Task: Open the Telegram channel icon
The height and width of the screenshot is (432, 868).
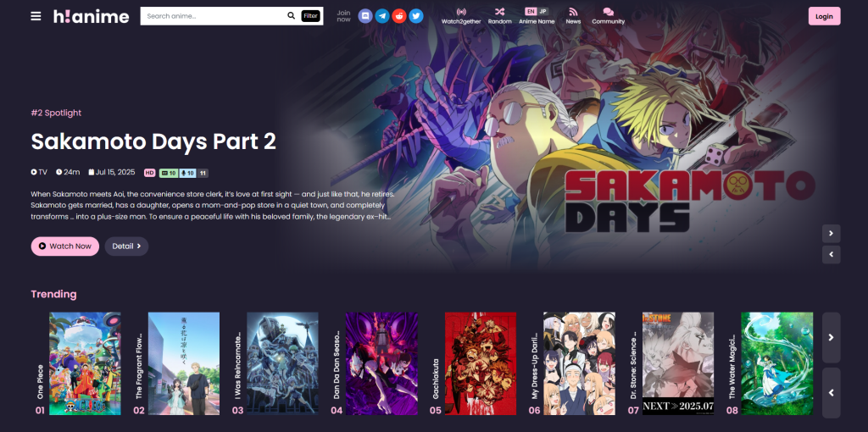Action: 382,16
